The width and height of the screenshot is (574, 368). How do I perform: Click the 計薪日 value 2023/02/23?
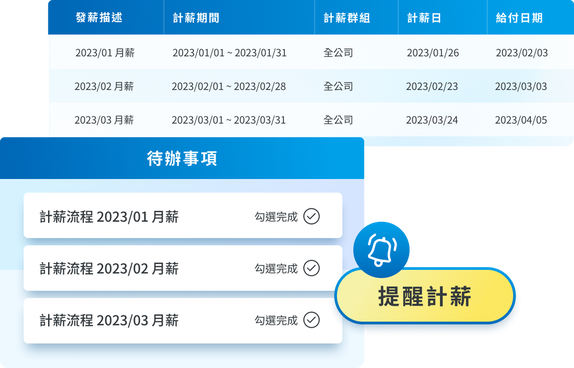tap(432, 86)
